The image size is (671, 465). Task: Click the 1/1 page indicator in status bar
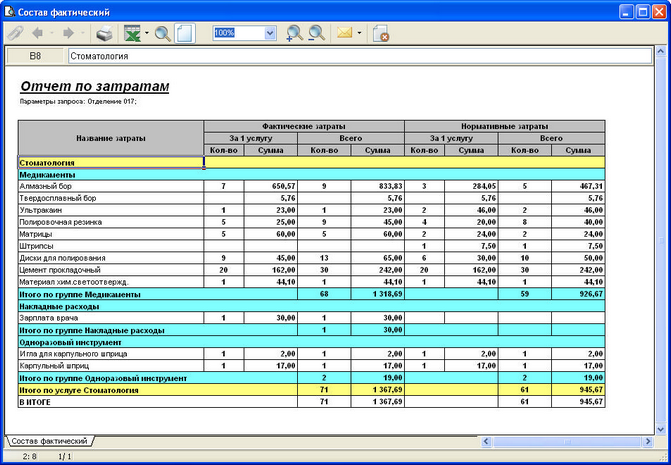point(65,456)
